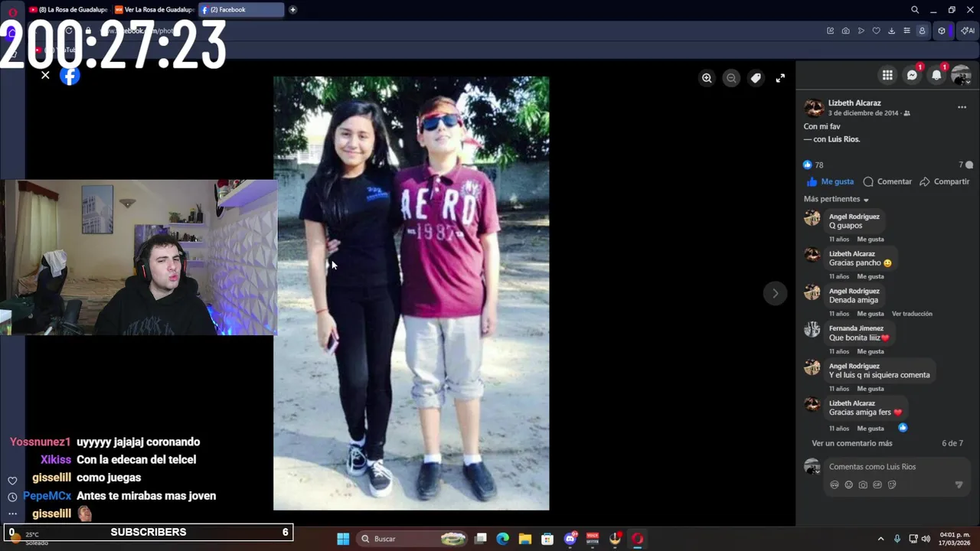Open the browser profile icon
980x551 pixels.
click(922, 31)
